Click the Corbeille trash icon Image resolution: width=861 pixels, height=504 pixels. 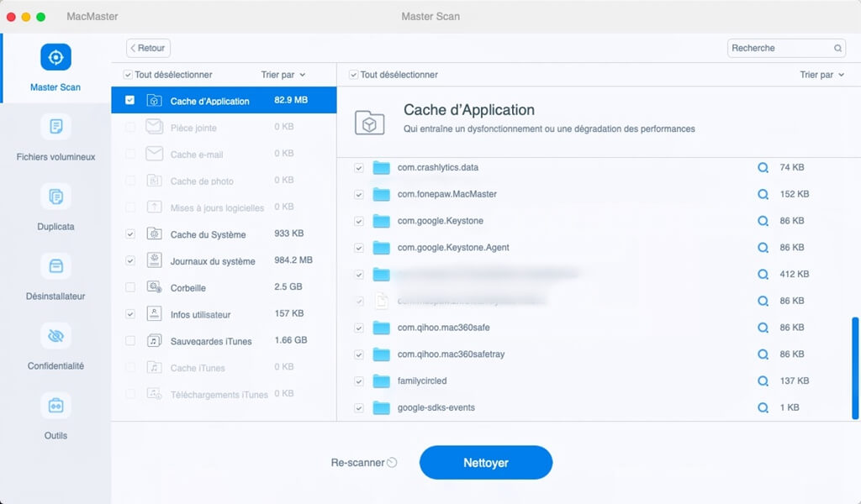pyautogui.click(x=154, y=287)
